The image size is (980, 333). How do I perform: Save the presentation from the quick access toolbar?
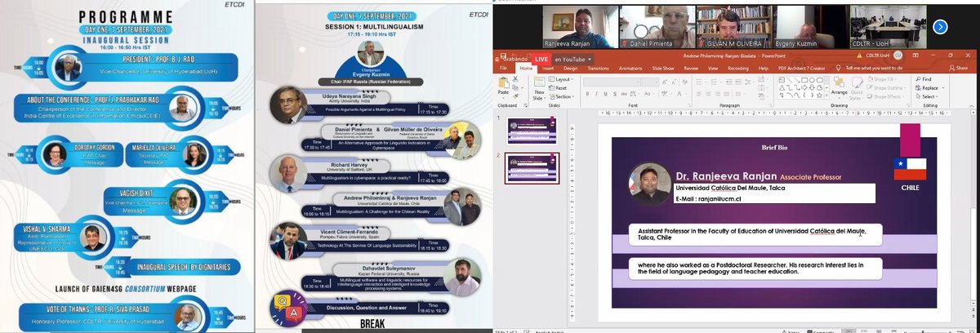coord(503,55)
